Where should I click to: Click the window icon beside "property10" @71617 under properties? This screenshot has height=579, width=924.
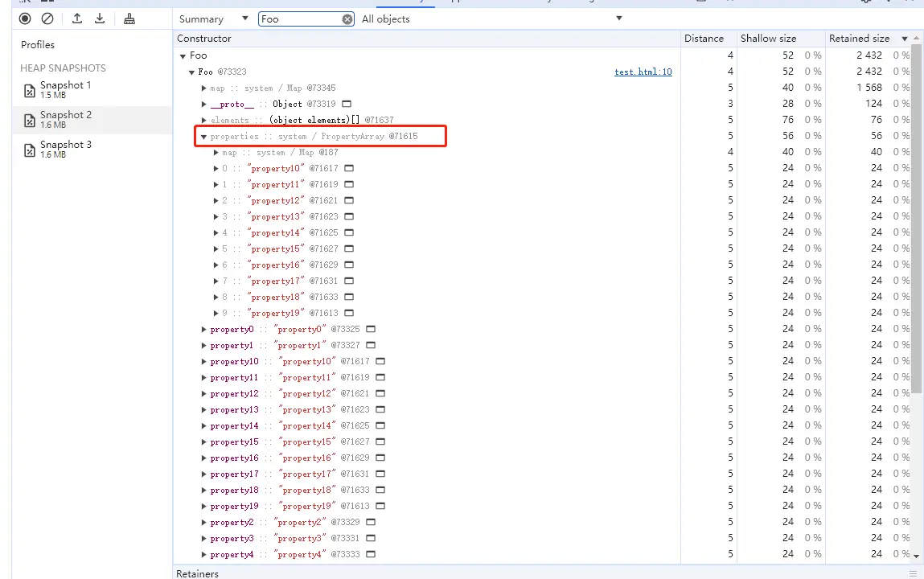tap(349, 168)
